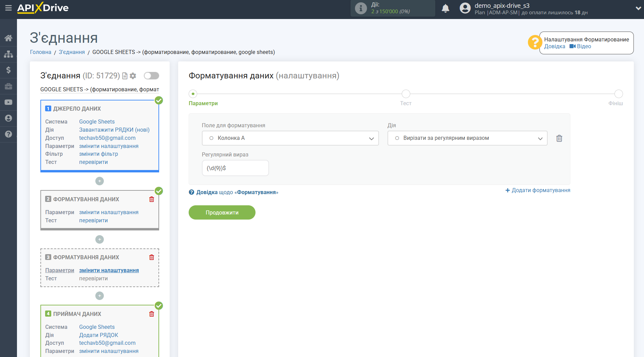Toggle the connection on/off switch

tap(151, 76)
